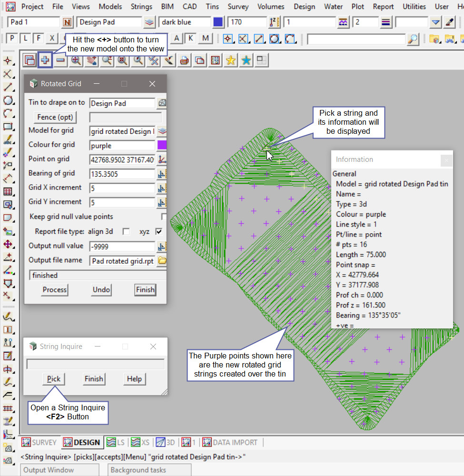Image resolution: width=464 pixels, height=476 pixels.
Task: Tick the align 3d report type checkbox
Action: 126,232
